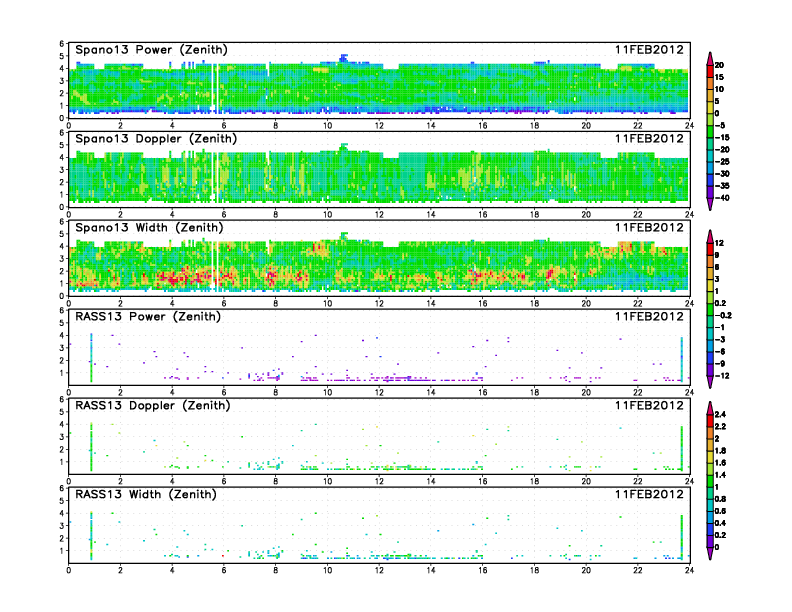Click the white data gap near hour 6 in Spano13 Power
This screenshot has height=612, width=792.
pyautogui.click(x=216, y=88)
